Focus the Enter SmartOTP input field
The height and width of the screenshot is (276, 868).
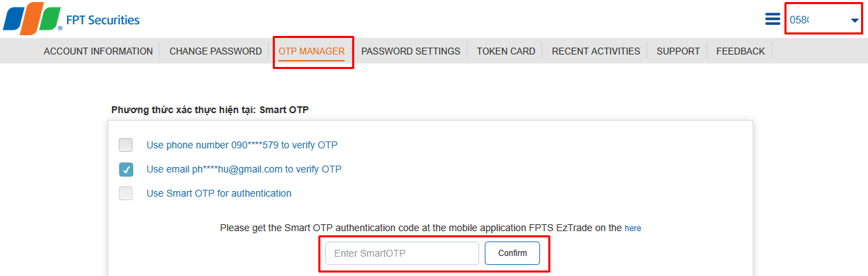click(x=402, y=253)
